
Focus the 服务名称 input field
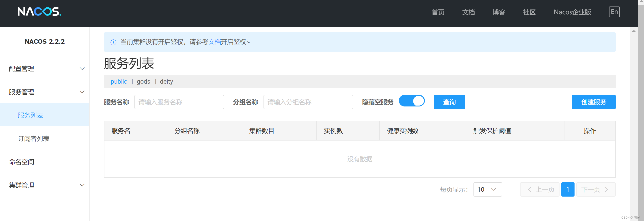179,102
